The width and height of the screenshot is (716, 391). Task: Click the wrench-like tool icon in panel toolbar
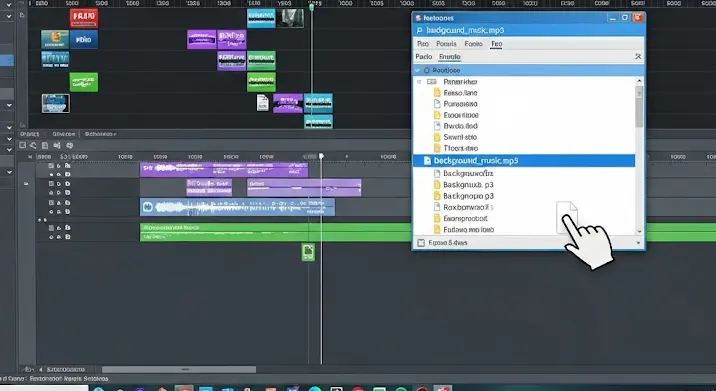pos(33,145)
